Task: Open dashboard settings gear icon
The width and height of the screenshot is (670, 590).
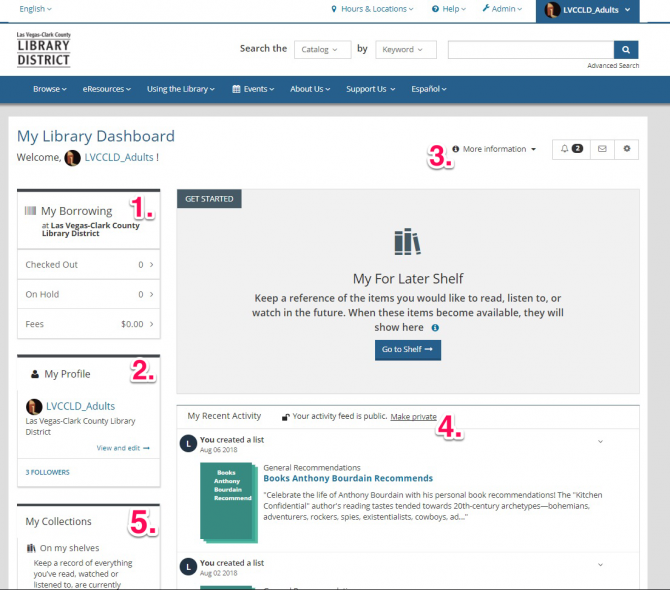Action: coord(626,149)
